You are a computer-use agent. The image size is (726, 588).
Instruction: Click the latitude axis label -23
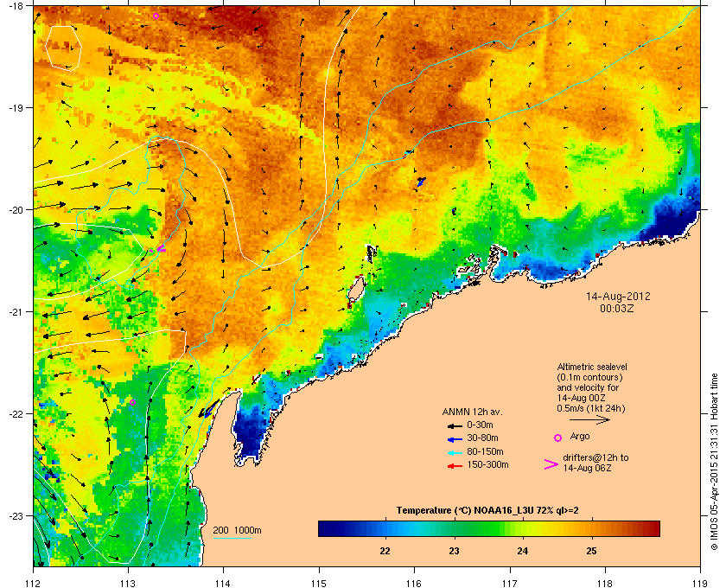tap(16, 515)
